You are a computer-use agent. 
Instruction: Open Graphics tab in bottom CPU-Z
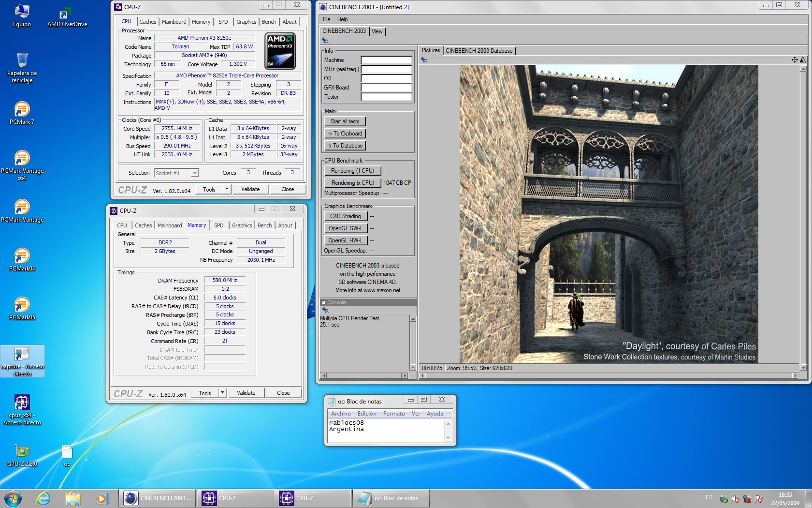(x=242, y=225)
